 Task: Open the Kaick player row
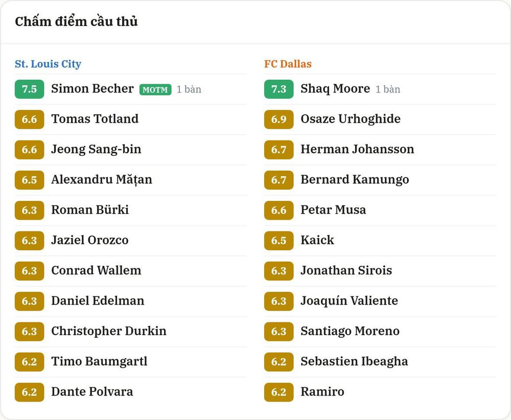point(380,241)
